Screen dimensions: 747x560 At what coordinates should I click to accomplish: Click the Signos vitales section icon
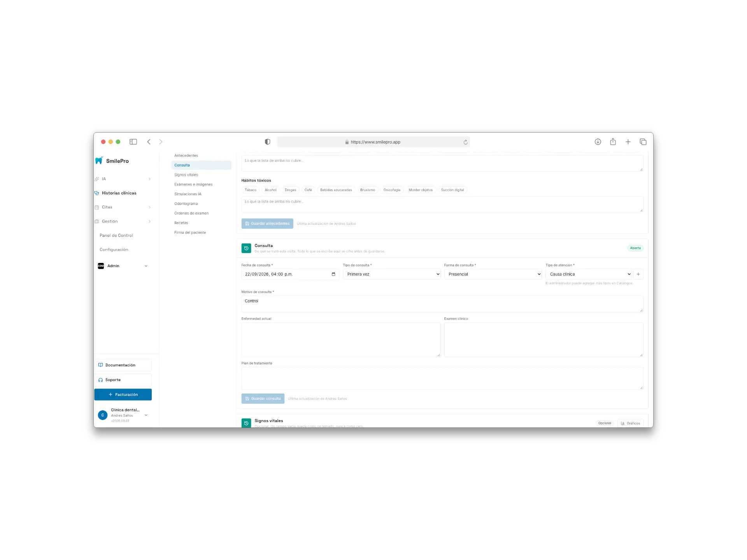click(x=246, y=423)
